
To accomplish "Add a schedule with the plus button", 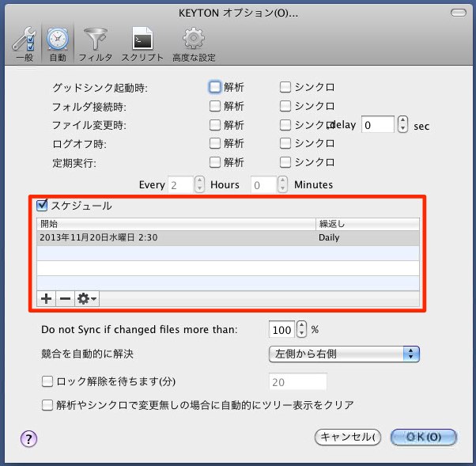I will [x=46, y=298].
